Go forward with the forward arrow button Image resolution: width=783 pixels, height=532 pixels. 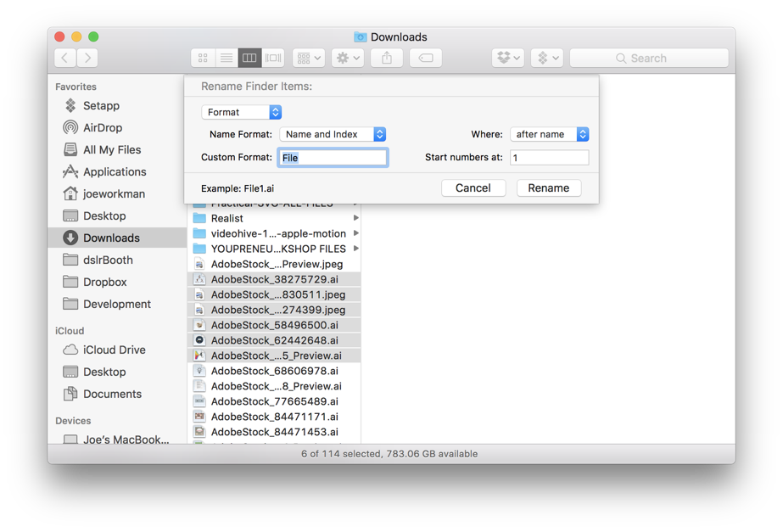click(87, 58)
